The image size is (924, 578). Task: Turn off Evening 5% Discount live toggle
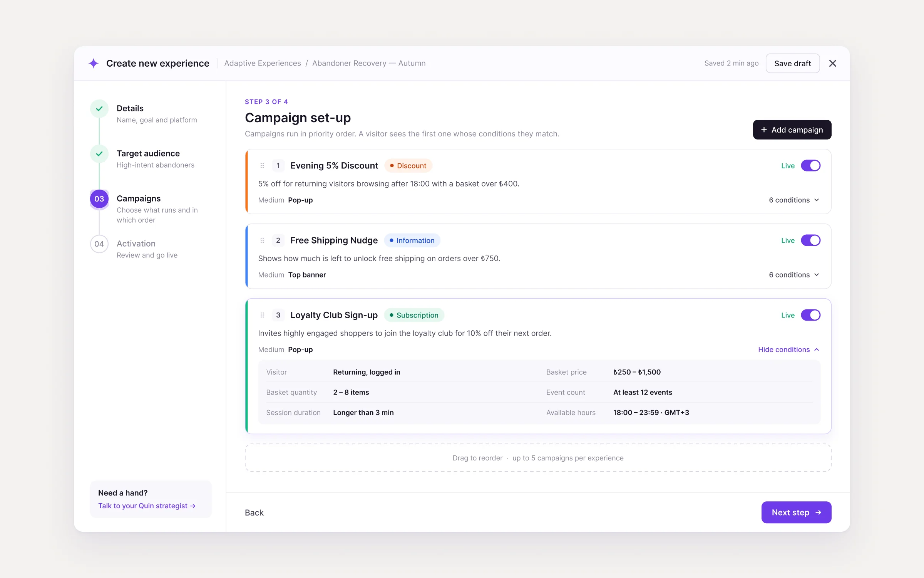(811, 166)
